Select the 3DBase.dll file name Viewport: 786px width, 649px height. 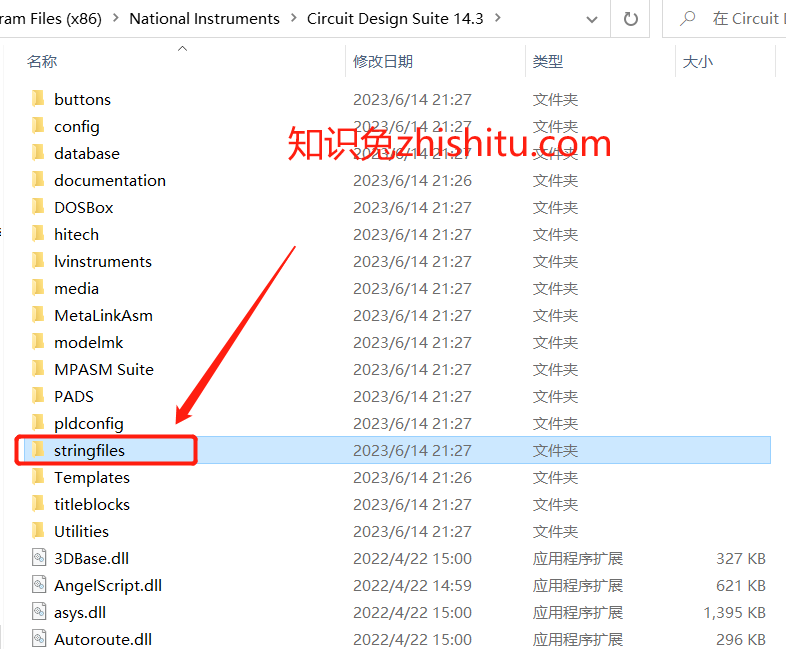click(x=91, y=559)
